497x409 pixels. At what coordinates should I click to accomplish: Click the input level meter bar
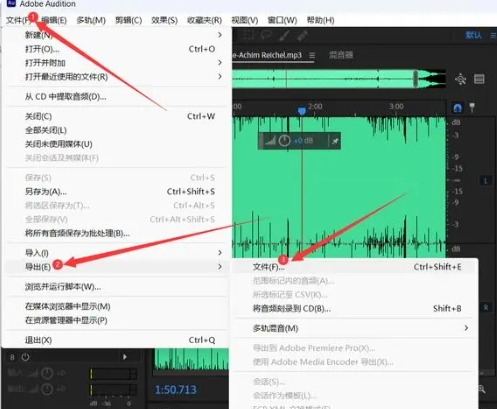point(113,374)
